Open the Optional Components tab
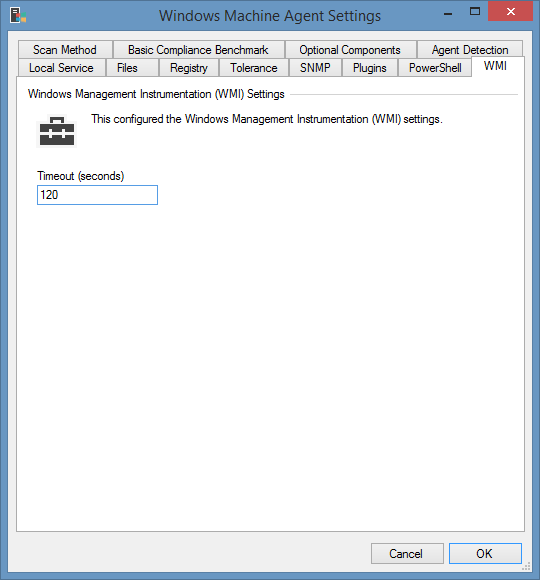Screen dimensions: 540x580 click(350, 50)
